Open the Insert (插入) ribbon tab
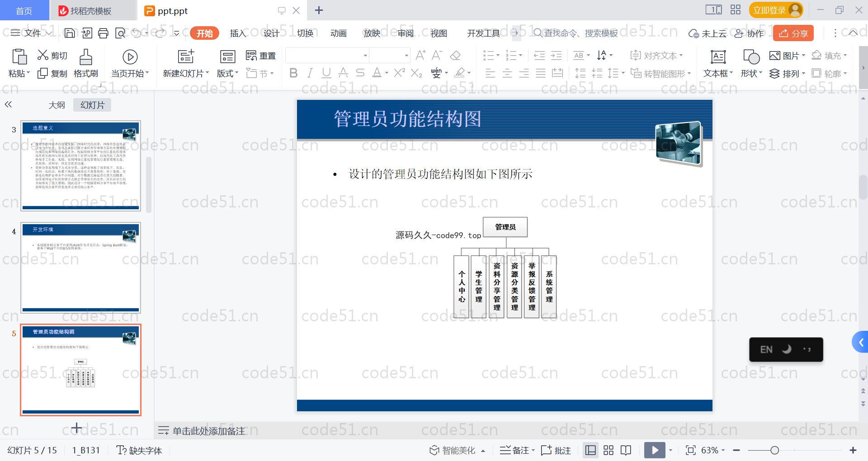868x461 pixels. pos(238,33)
